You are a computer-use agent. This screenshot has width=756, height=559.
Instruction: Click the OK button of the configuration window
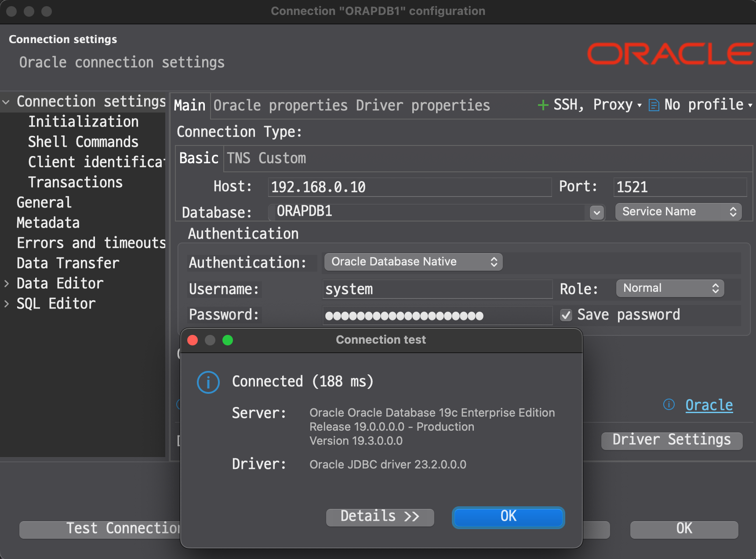click(x=684, y=529)
